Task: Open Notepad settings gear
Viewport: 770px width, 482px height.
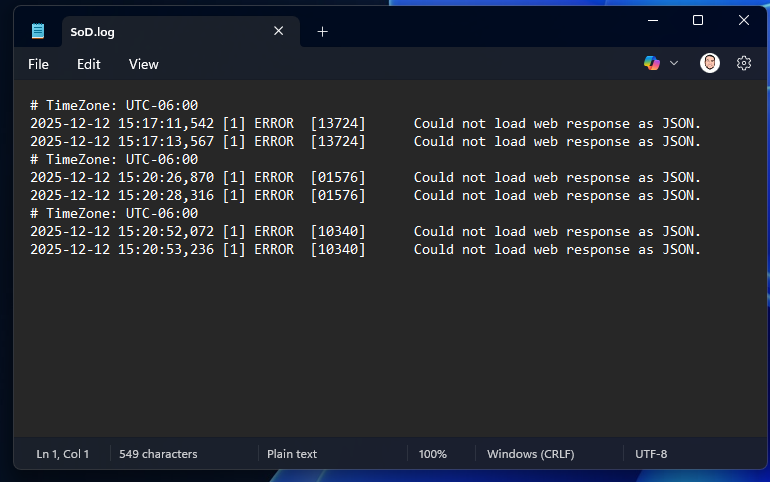Action: click(x=744, y=63)
